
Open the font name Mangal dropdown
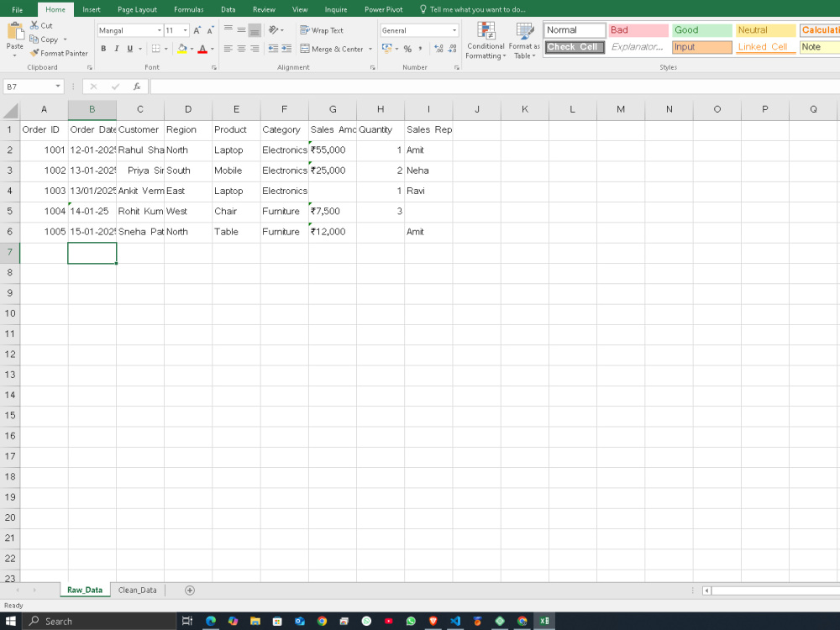click(x=159, y=30)
